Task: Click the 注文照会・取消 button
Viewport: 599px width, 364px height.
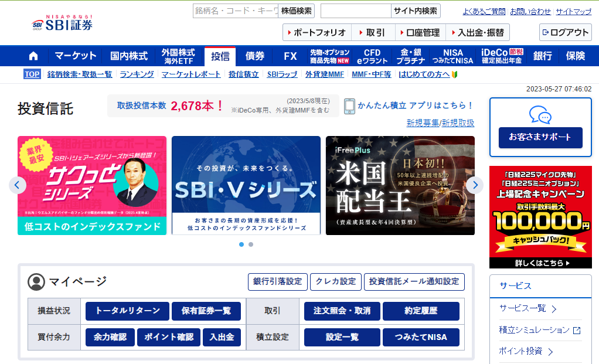Action: tap(342, 311)
